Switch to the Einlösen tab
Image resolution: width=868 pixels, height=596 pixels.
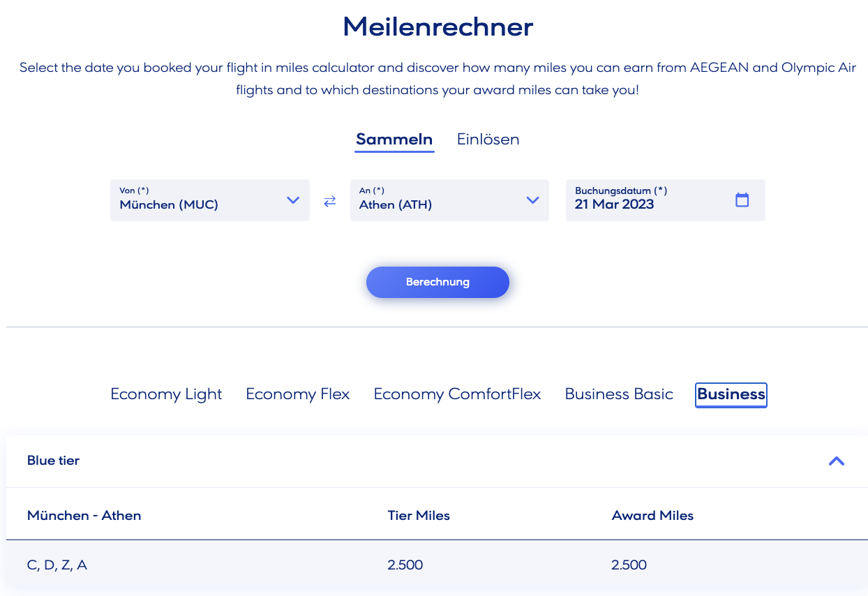click(488, 139)
